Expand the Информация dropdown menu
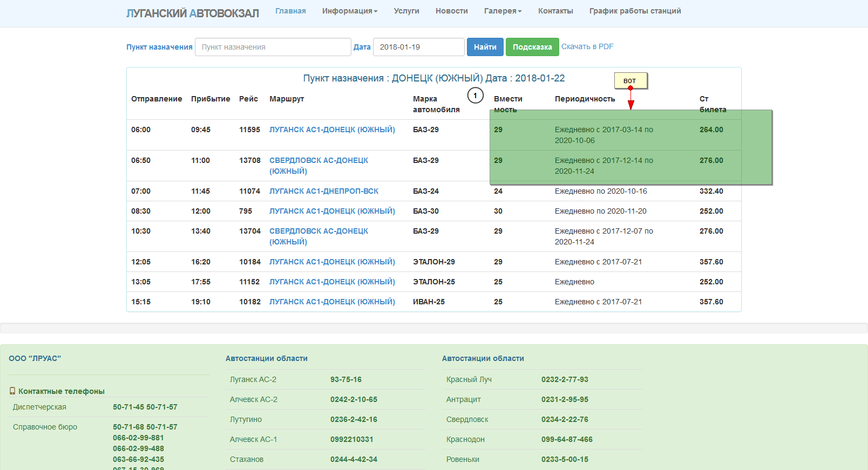 349,11
